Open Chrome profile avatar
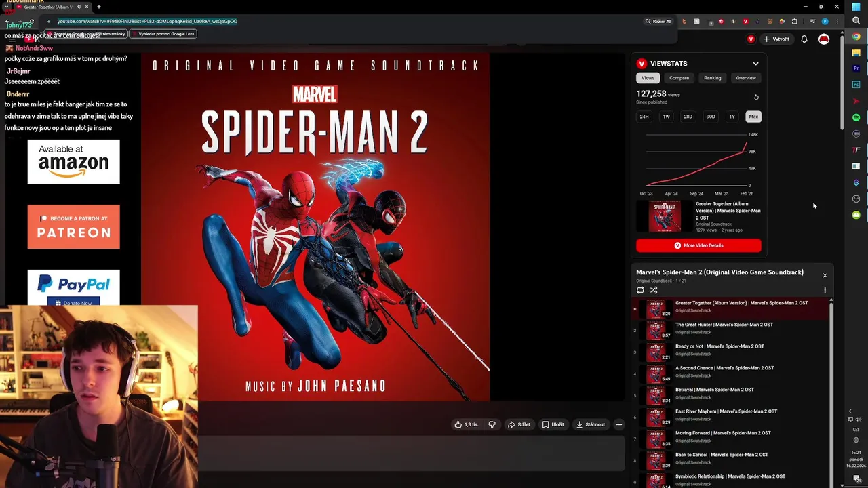The image size is (868, 488). pos(825,21)
